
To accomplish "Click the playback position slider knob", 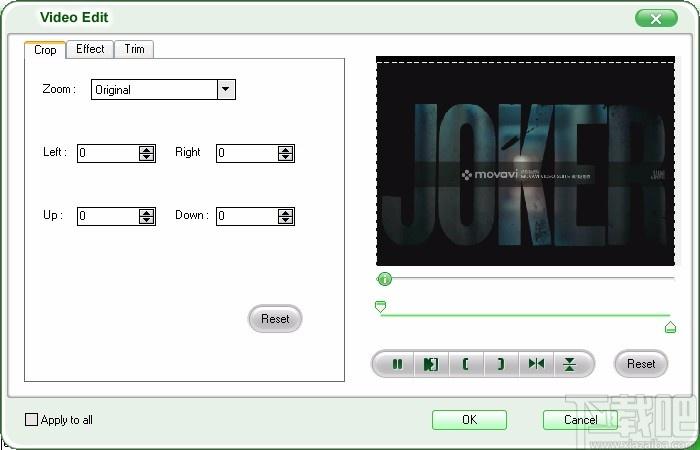I will (384, 279).
